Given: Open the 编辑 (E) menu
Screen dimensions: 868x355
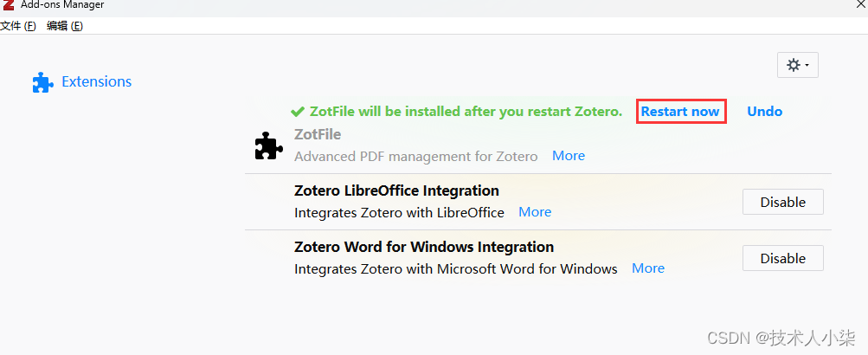Looking at the screenshot, I should (x=65, y=26).
